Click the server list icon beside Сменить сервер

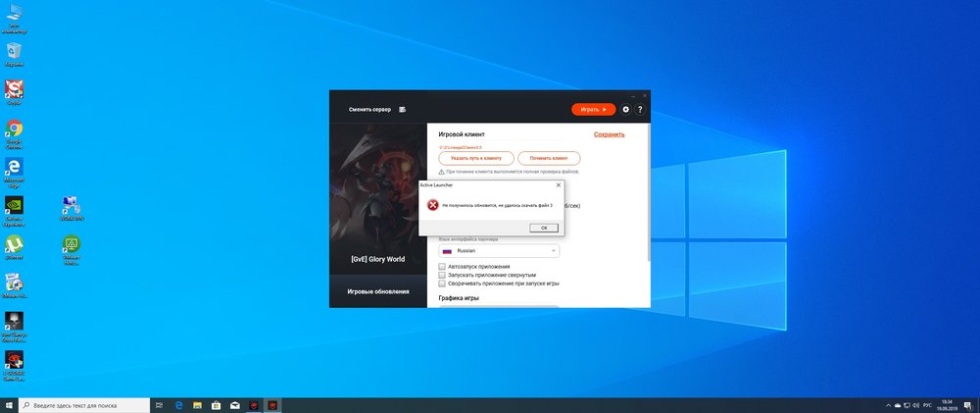tap(403, 110)
